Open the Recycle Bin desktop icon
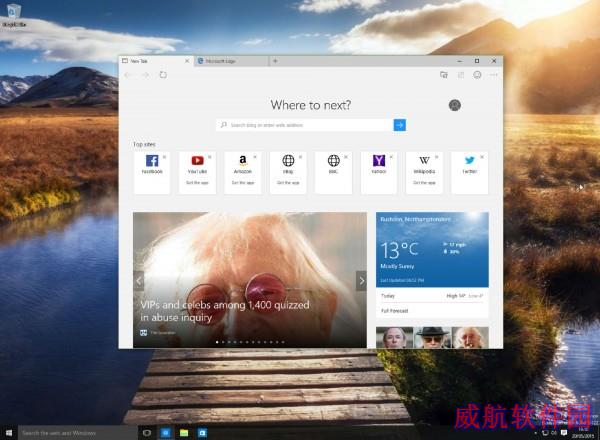600x440 pixels. point(14,15)
